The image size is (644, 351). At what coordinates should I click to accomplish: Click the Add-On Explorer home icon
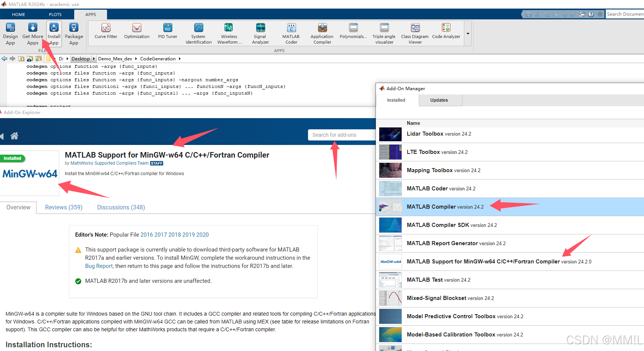click(14, 136)
